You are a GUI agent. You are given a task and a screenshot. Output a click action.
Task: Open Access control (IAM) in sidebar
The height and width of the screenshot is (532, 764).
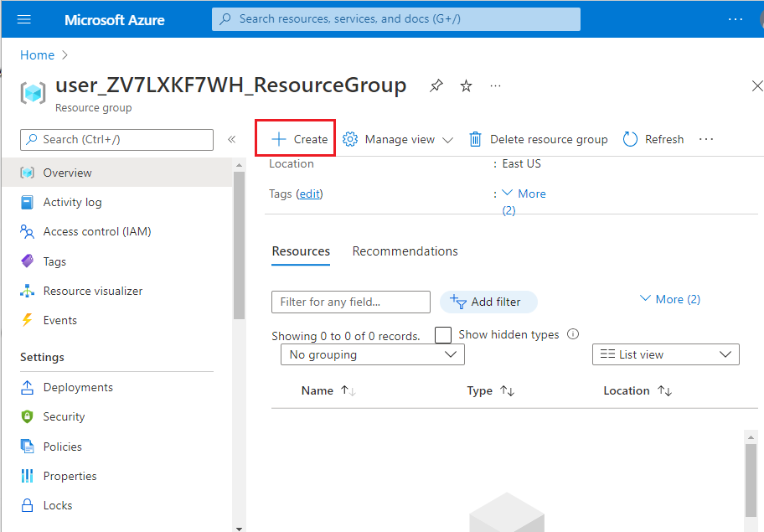tap(96, 231)
